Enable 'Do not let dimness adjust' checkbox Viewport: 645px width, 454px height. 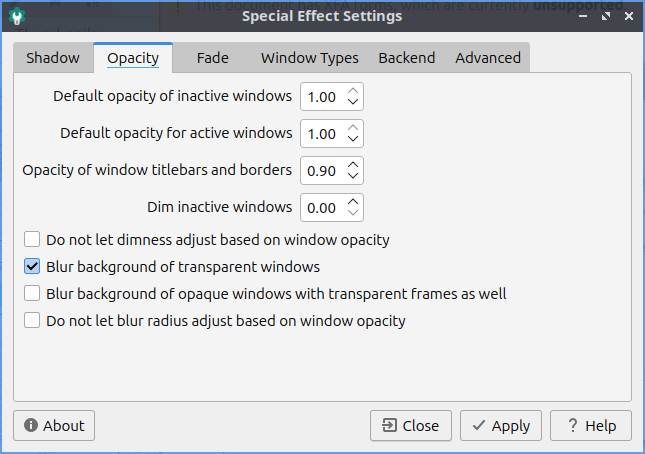tap(33, 240)
